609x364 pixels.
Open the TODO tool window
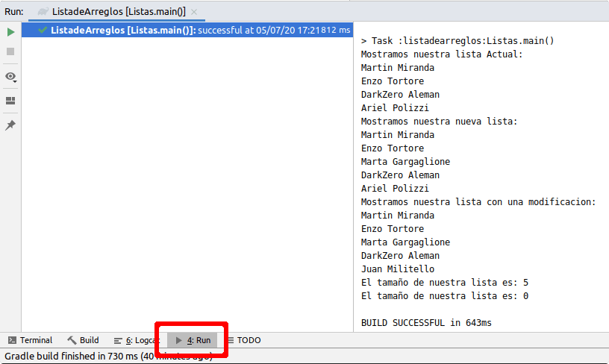(243, 340)
